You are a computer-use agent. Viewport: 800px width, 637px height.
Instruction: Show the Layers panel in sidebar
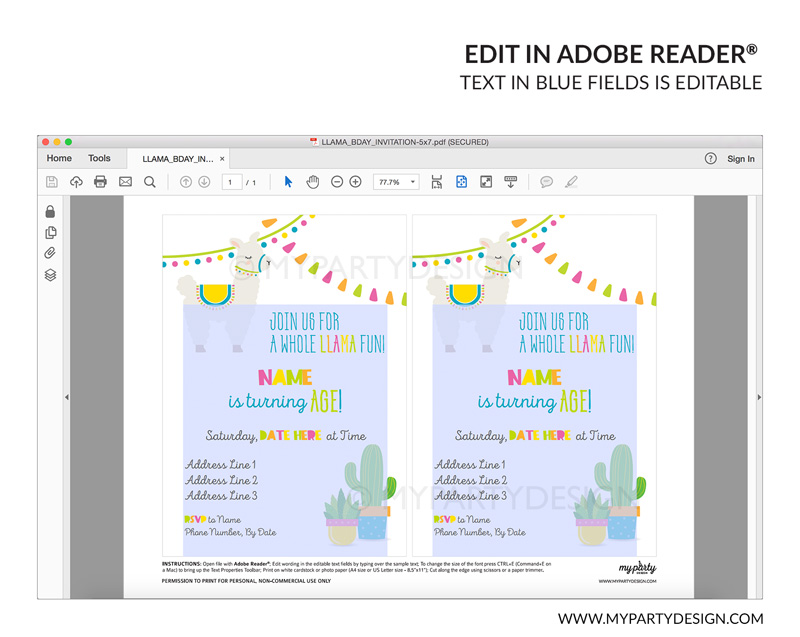[x=50, y=275]
